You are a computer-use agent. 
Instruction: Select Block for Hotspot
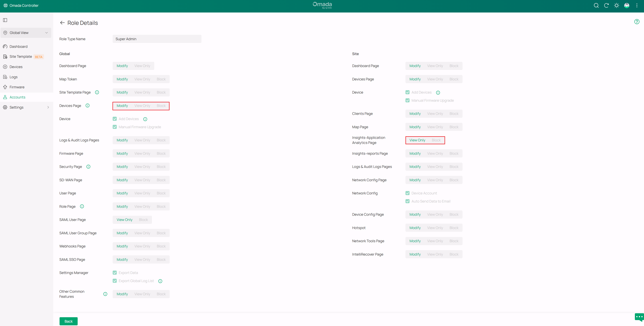click(454, 228)
